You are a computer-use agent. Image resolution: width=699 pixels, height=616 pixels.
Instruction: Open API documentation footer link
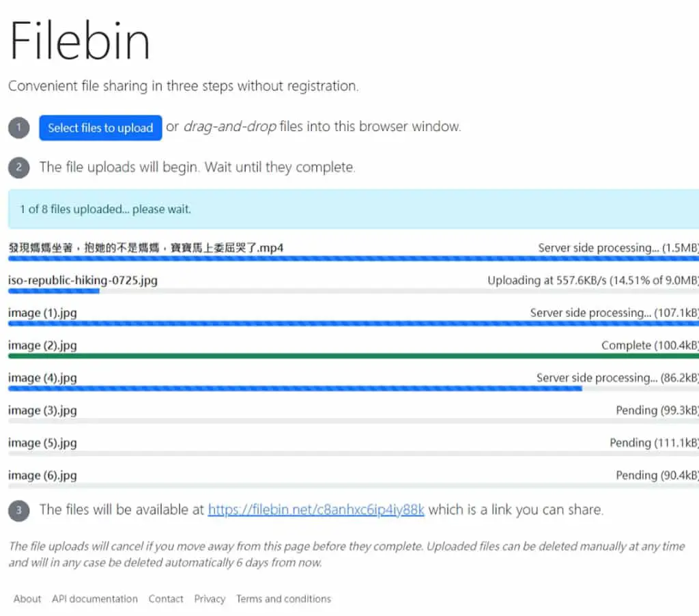(x=94, y=599)
